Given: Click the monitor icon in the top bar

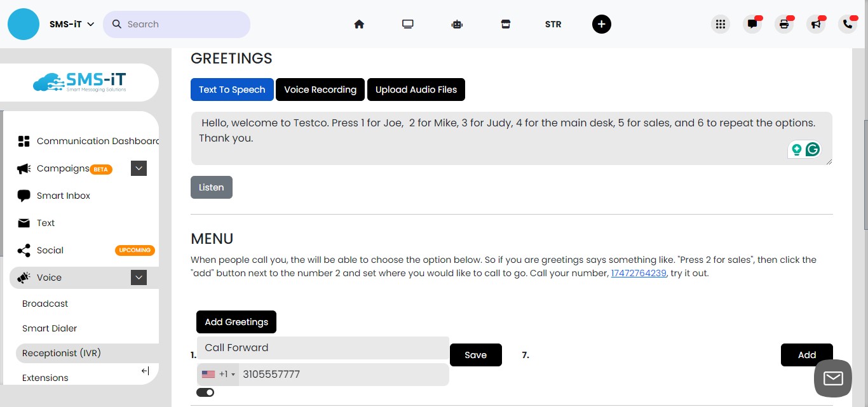Looking at the screenshot, I should click(x=407, y=23).
